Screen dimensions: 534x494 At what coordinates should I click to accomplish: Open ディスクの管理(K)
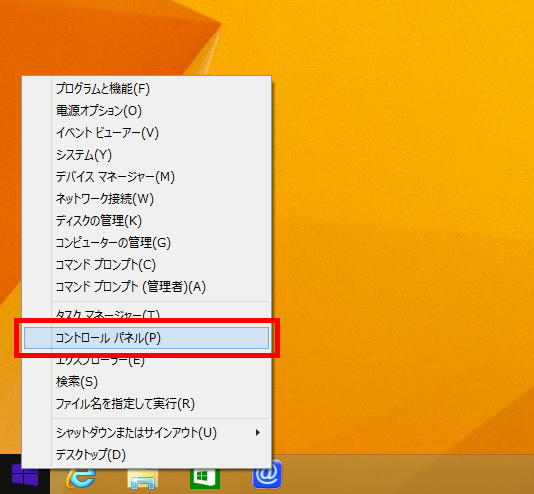pos(146,221)
